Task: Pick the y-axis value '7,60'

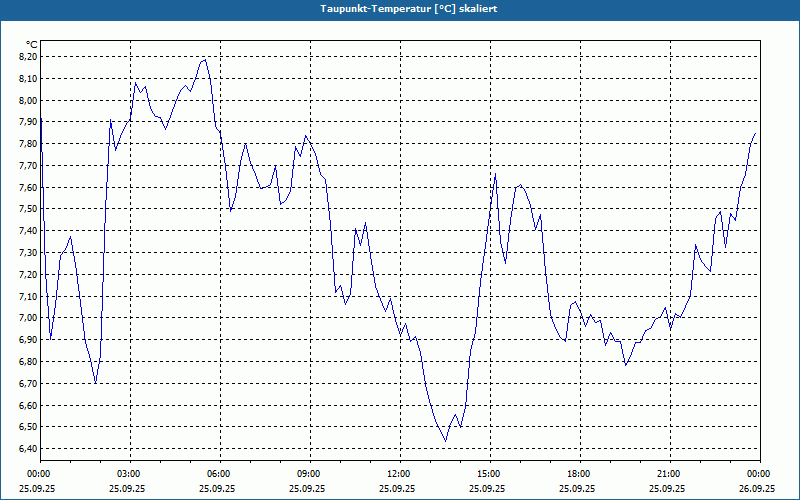Action: [x=29, y=187]
